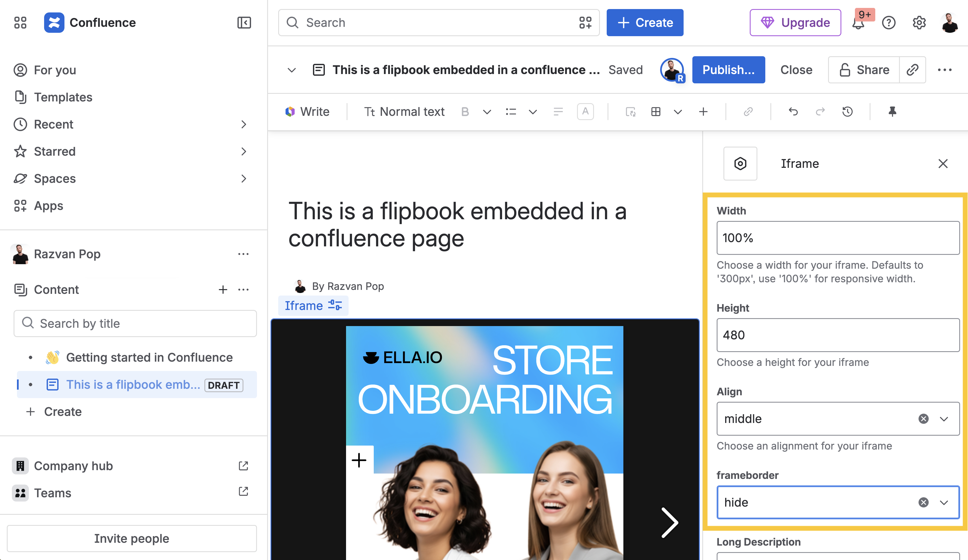Open Razvan Pop space options ellipsis
Image resolution: width=968 pixels, height=560 pixels.
tap(243, 254)
